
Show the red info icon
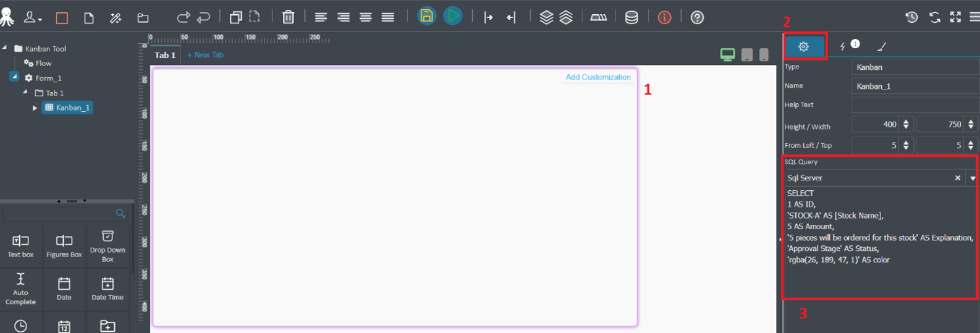[x=664, y=17]
